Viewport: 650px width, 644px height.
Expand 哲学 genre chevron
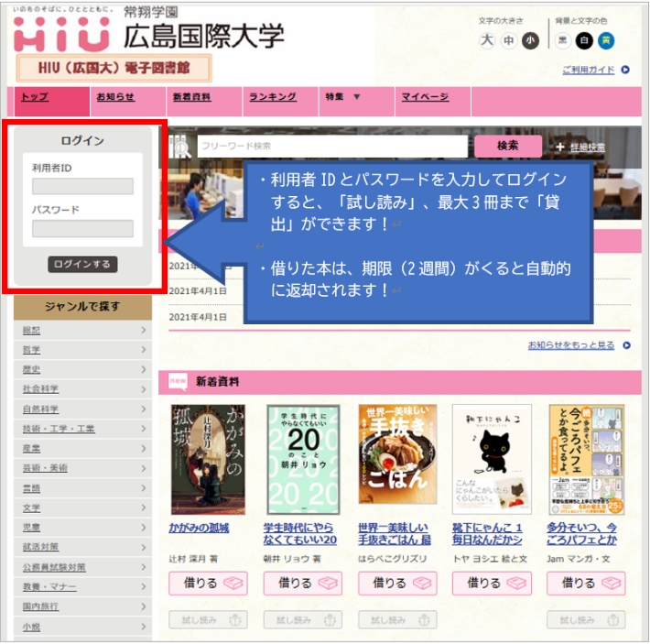coord(144,350)
